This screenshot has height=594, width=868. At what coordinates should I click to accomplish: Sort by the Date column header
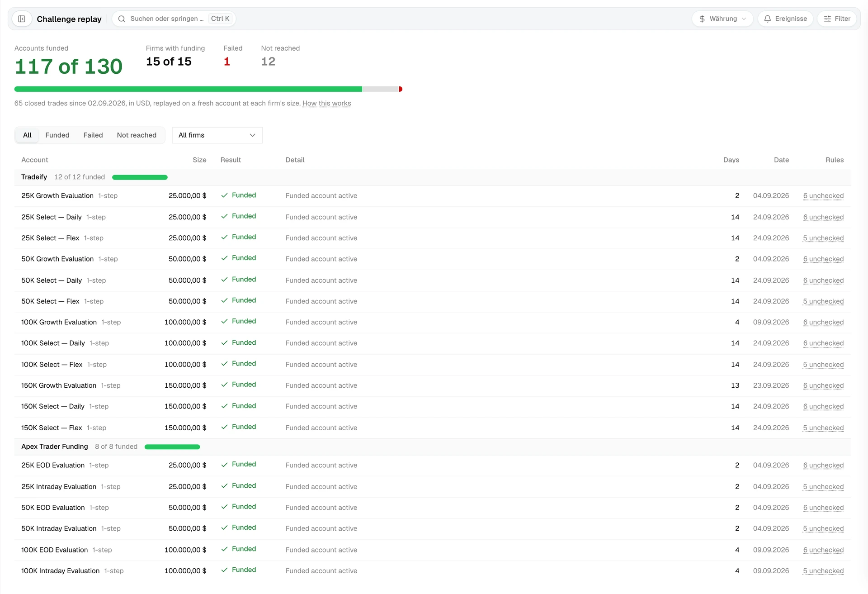(x=781, y=160)
